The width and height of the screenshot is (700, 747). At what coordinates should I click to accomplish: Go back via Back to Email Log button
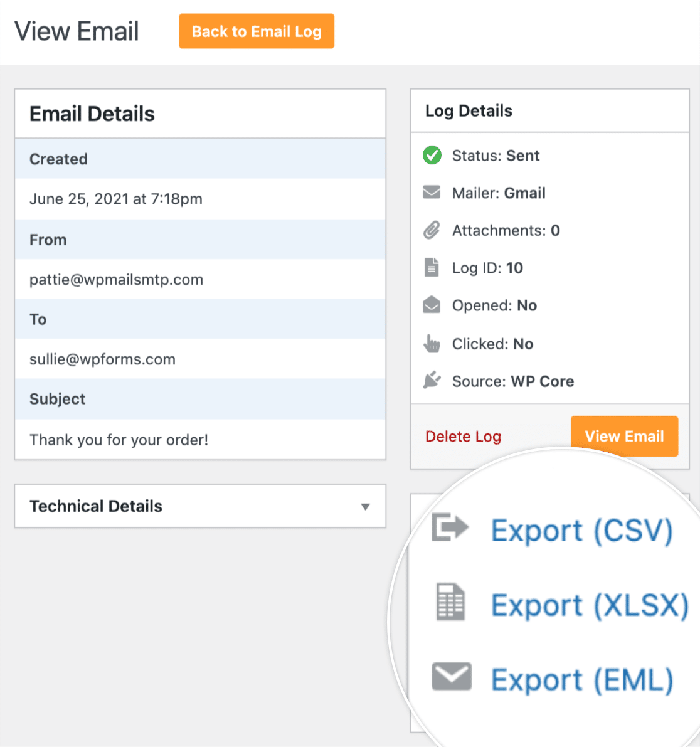pos(257,31)
